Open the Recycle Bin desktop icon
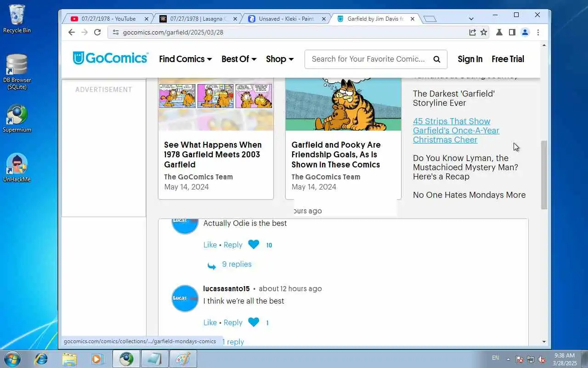Viewport: 588px width, 368px height. (17, 19)
